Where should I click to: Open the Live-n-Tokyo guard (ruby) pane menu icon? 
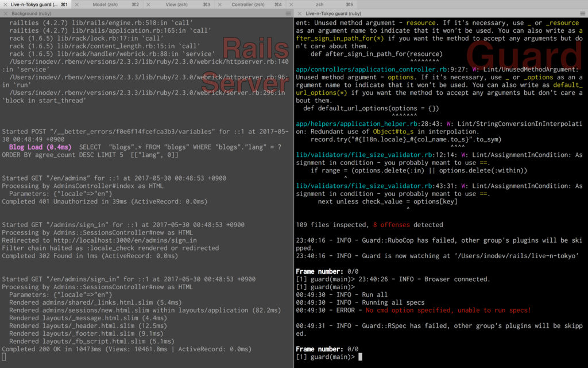pyautogui.click(x=582, y=14)
